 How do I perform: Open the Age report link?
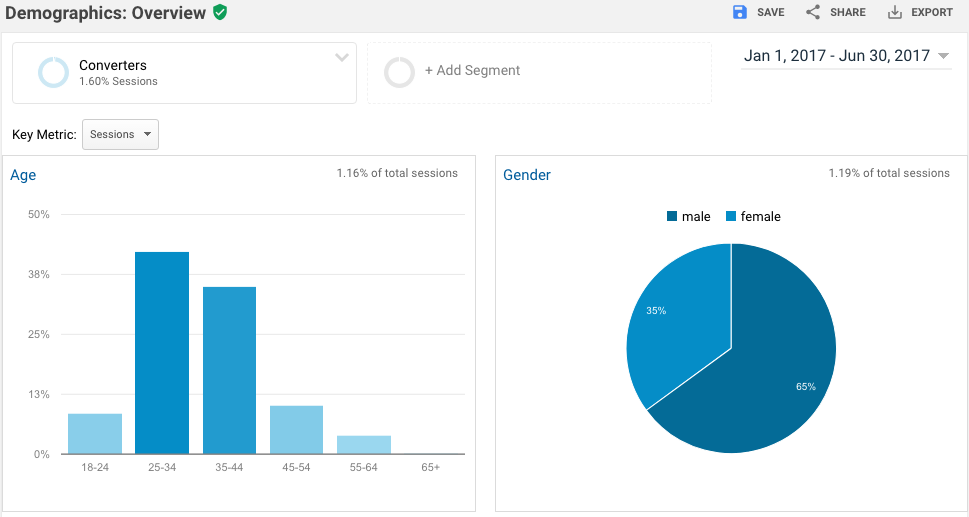23,175
